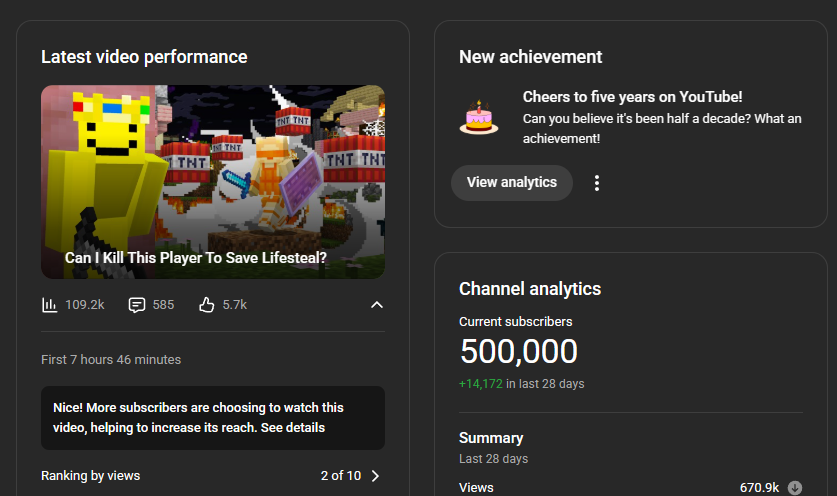Viewport: 837px width, 496px height.
Task: Expand Ranking by views chevron
Action: (375, 476)
